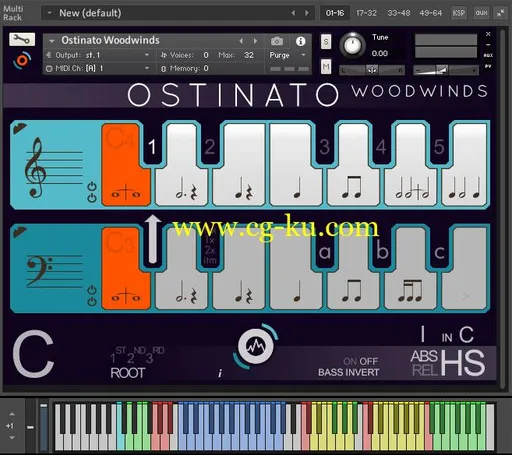The width and height of the screenshot is (512, 455).
Task: Open the New (default) multi dropdown
Action: (x=49, y=13)
